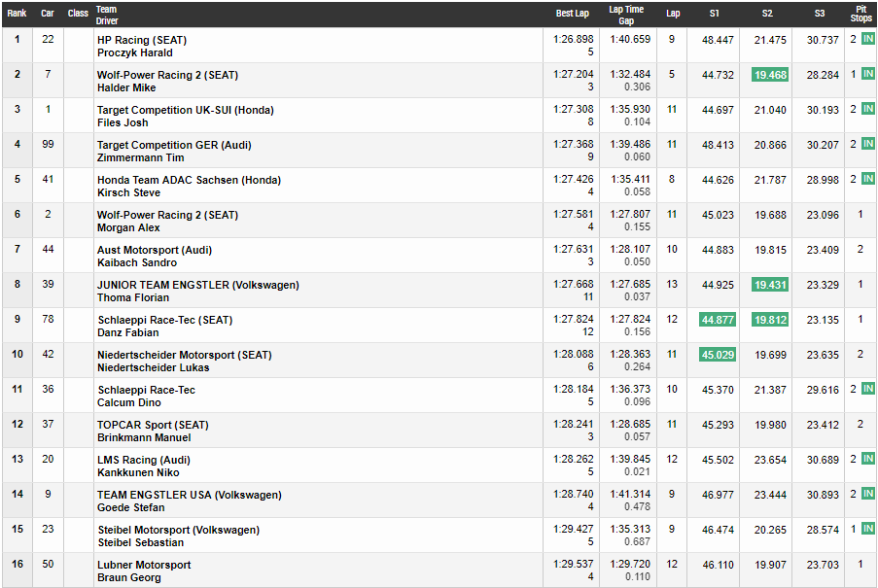Image resolution: width=878 pixels, height=588 pixels.
Task: Select driver Kaibach Sandro
Action: click(x=137, y=262)
